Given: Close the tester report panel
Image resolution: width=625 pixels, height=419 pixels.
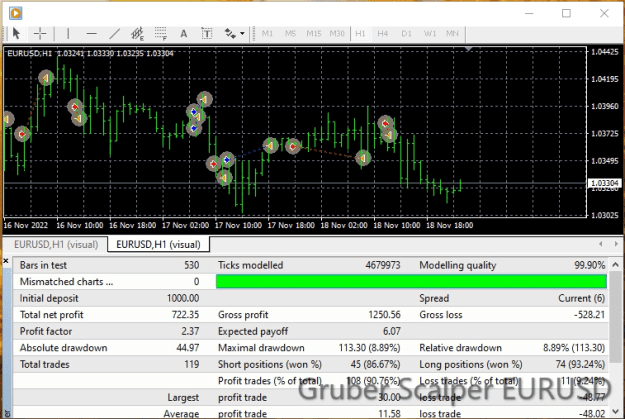Looking at the screenshot, I should [x=6, y=261].
